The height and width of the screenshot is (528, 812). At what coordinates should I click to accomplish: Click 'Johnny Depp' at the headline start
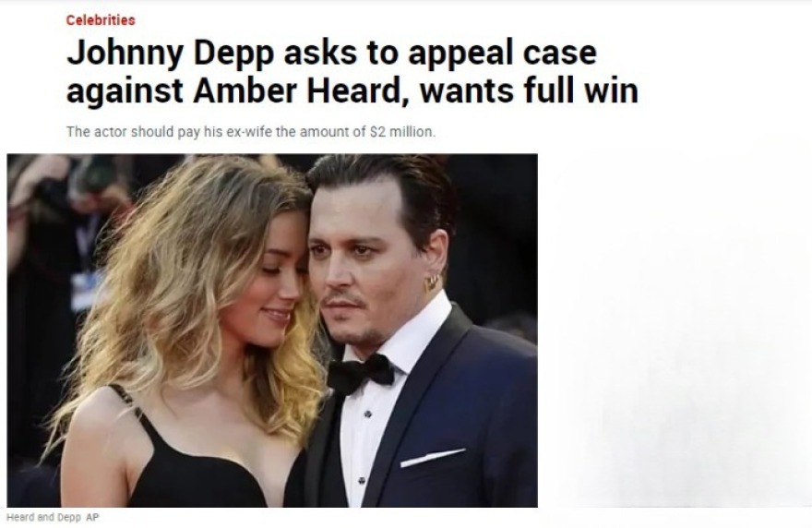pyautogui.click(x=170, y=53)
